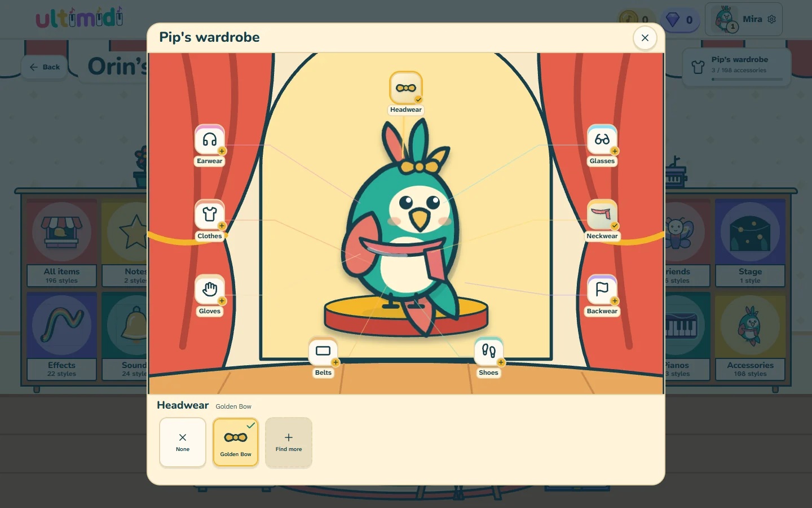Click the ultimidi logo

pos(80,17)
